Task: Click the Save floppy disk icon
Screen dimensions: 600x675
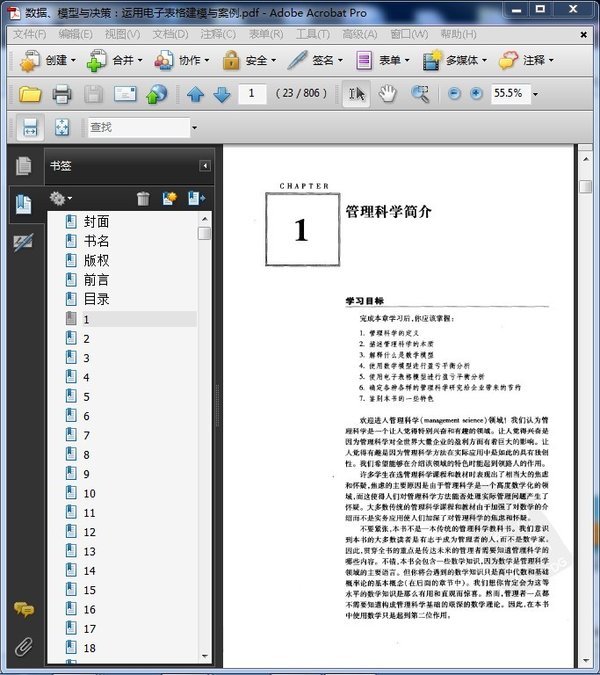Action: point(93,94)
